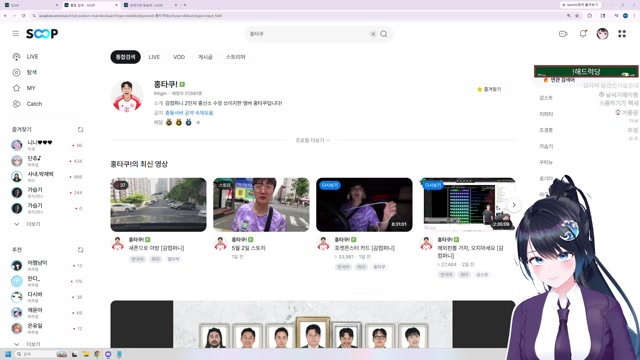Open the broadcast camera icon in header
The height and width of the screenshot is (360, 640).
pos(563,34)
